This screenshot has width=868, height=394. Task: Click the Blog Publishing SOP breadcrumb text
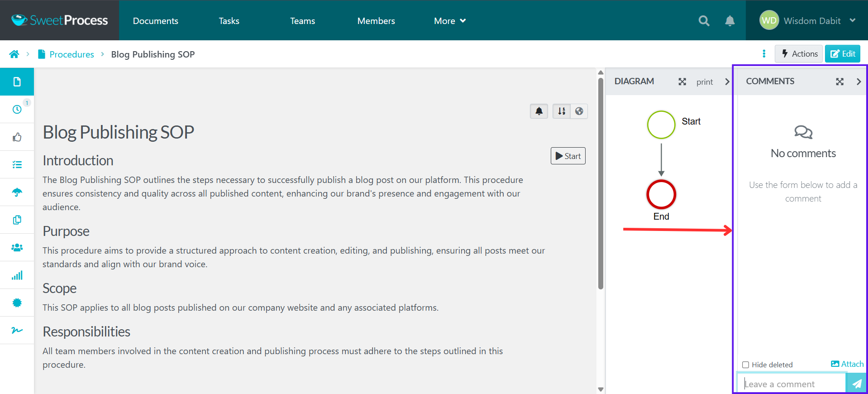pos(153,54)
